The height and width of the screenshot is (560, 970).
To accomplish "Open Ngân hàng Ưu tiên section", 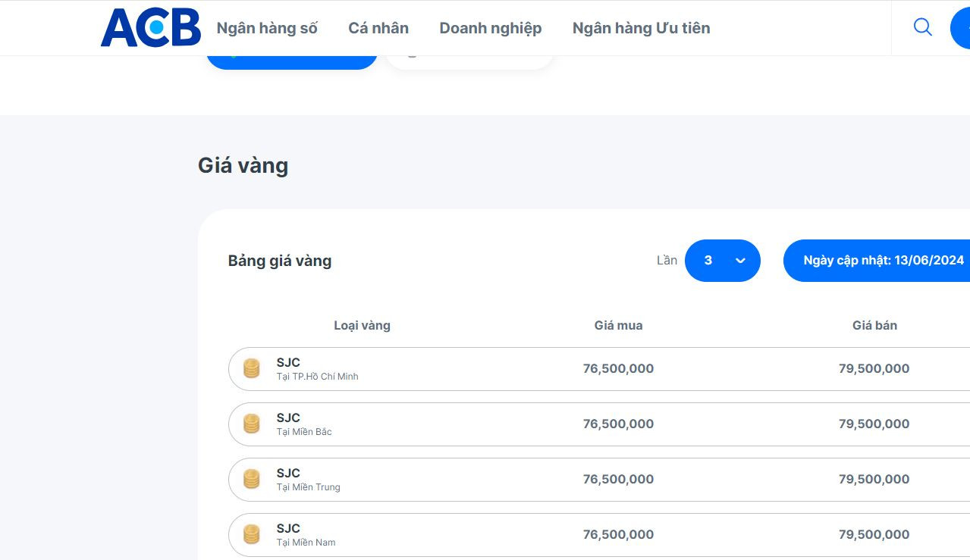I will tap(641, 28).
